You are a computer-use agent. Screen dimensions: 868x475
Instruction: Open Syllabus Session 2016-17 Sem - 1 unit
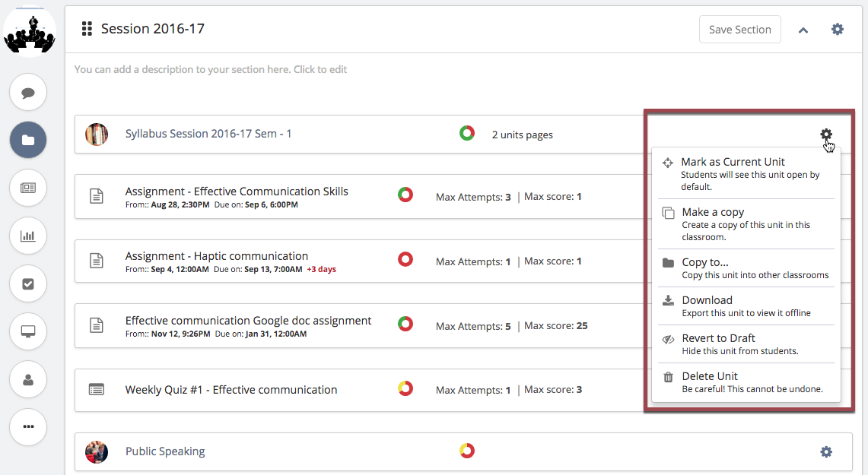(x=208, y=134)
